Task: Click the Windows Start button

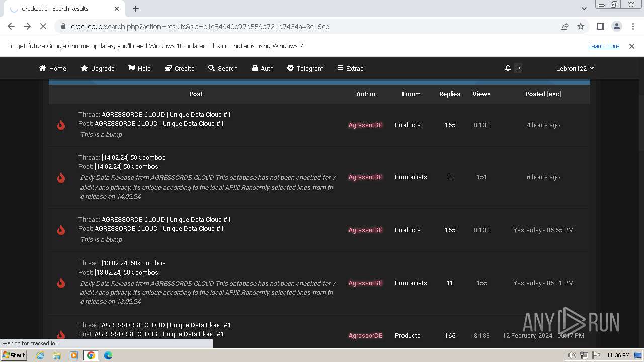Action: point(14,355)
